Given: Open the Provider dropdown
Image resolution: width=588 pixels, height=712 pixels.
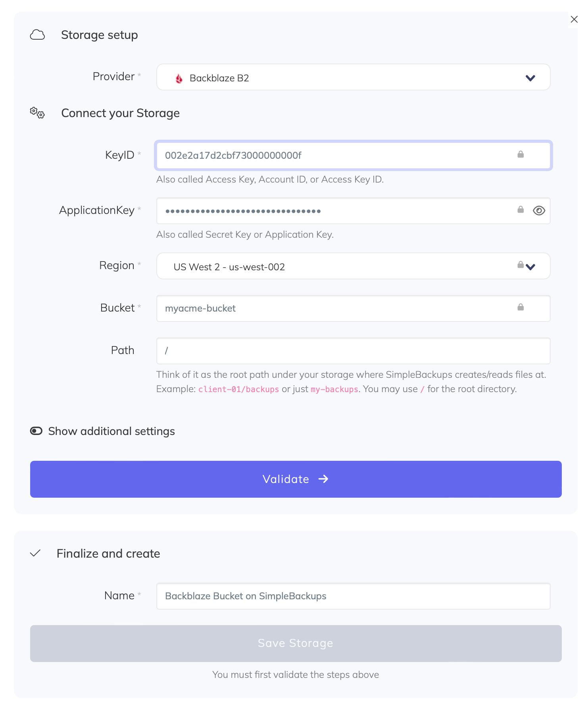Looking at the screenshot, I should [530, 78].
